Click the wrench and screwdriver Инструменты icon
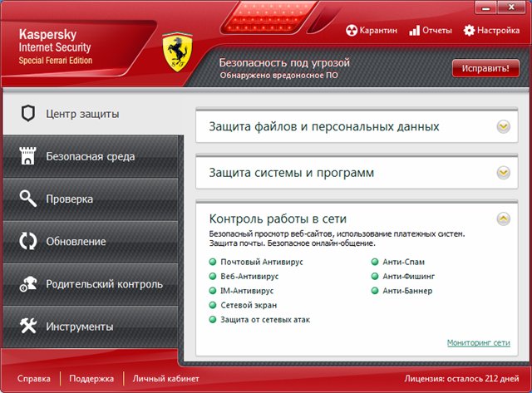The height and width of the screenshot is (393, 532). [x=27, y=327]
